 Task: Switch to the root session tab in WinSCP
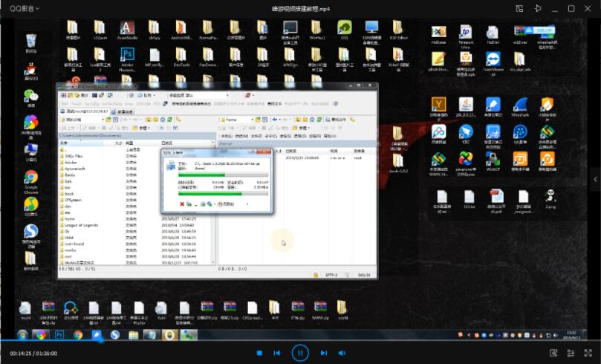84,111
